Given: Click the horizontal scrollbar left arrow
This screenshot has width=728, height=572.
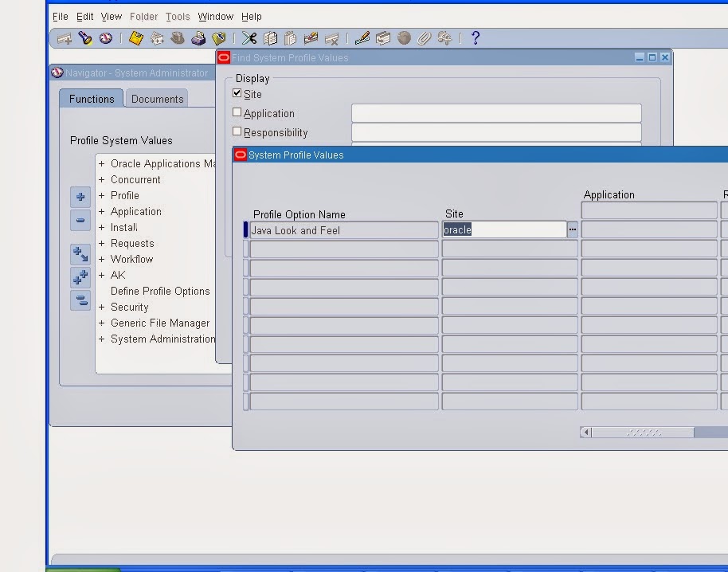Looking at the screenshot, I should point(586,433).
